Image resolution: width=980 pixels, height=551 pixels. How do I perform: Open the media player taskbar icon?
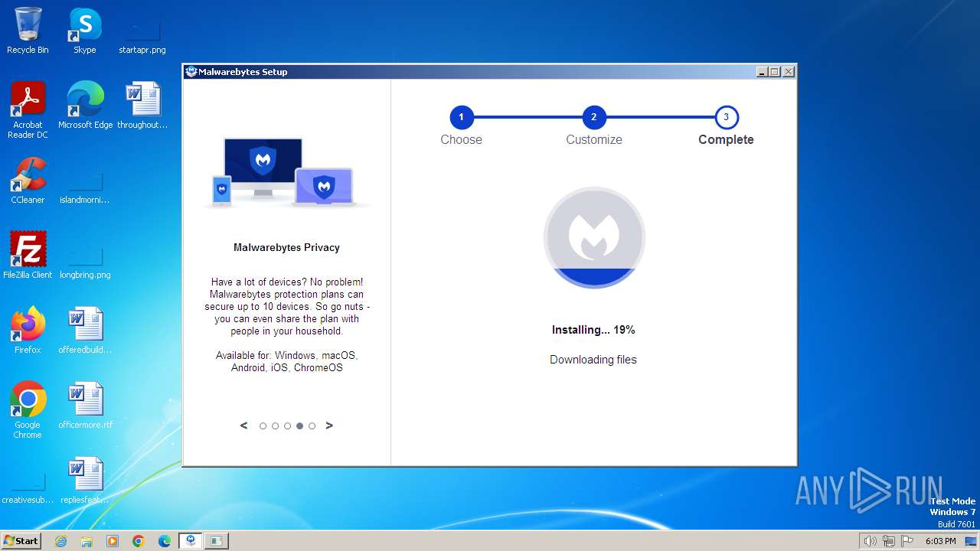tap(113, 541)
